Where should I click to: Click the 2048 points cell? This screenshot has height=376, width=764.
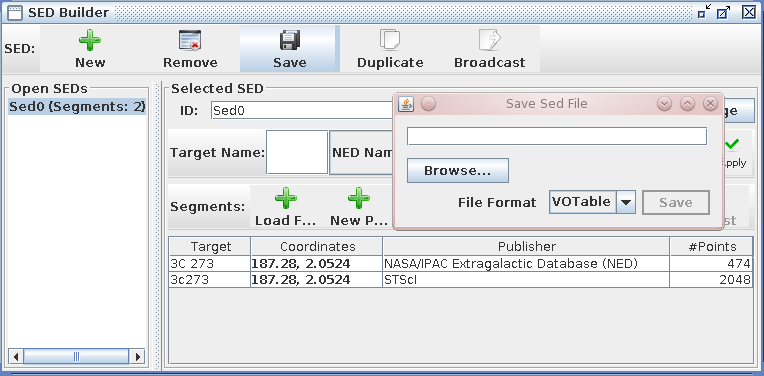711,280
